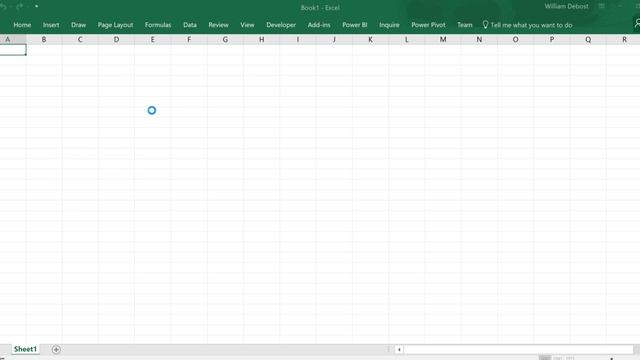Open the Home ribbon tab
The width and height of the screenshot is (640, 360).
click(x=22, y=25)
